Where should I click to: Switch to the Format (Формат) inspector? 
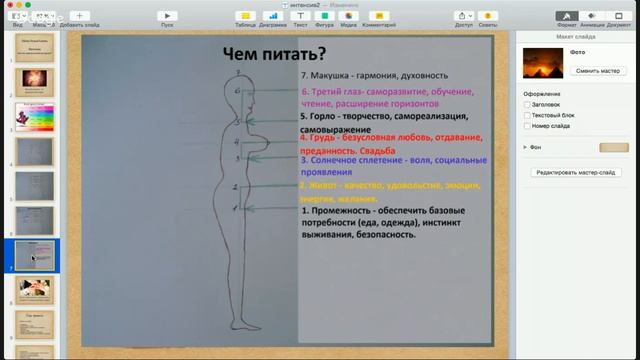click(x=567, y=16)
